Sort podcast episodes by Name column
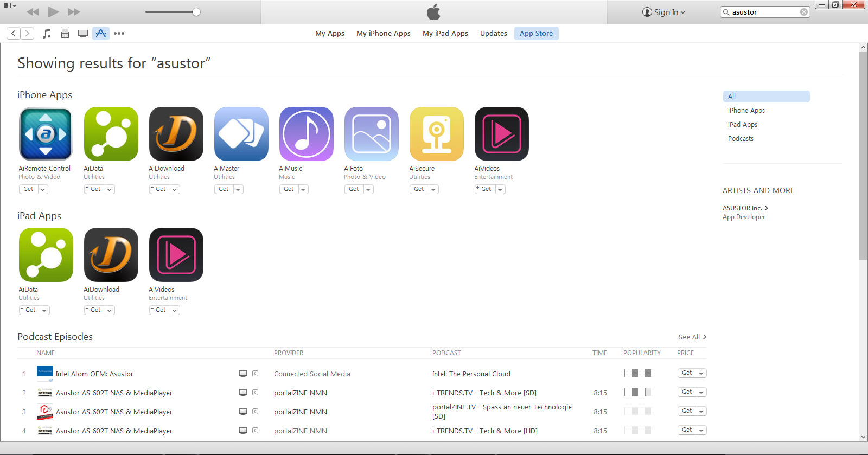Screen dimensions: 868x455 pyautogui.click(x=46, y=353)
